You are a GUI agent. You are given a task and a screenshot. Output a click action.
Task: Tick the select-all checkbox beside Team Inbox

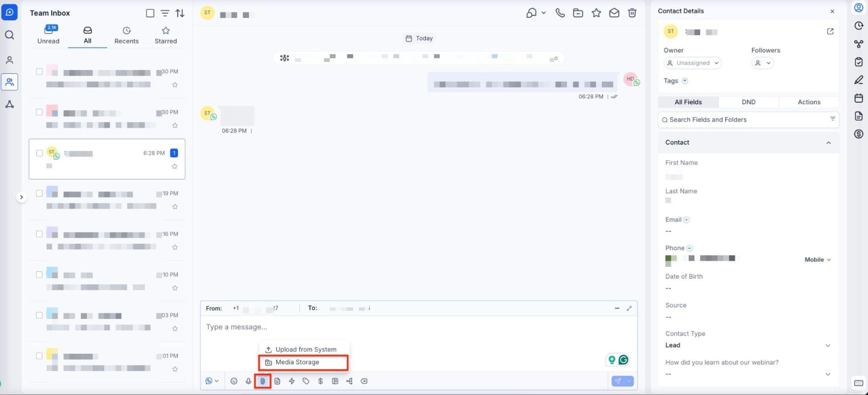coord(150,13)
